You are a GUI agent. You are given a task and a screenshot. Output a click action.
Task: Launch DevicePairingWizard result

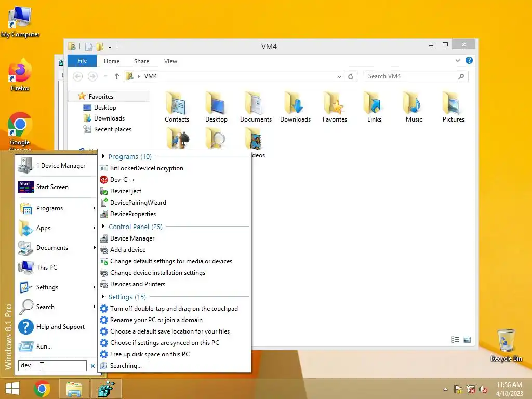point(175,203)
